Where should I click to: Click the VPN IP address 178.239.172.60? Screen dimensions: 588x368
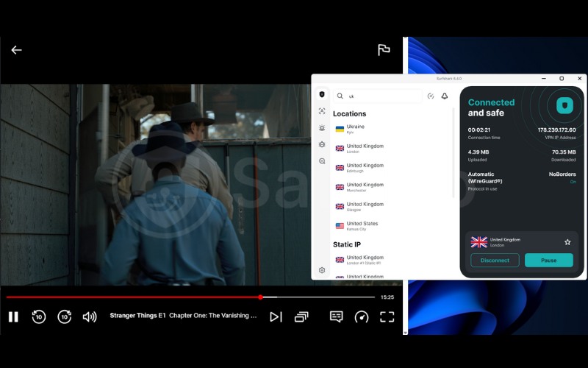point(556,130)
